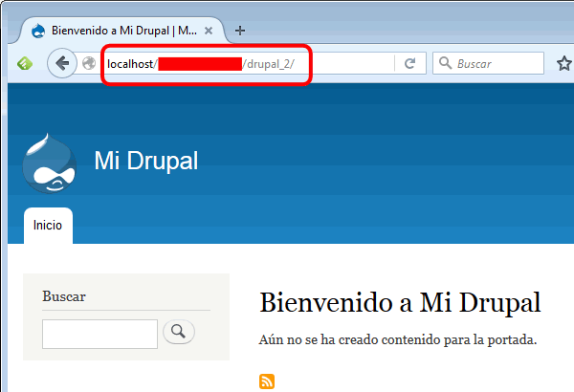Open the Inicio menu tab
Viewport: 574px width, 392px height.
[x=48, y=225]
